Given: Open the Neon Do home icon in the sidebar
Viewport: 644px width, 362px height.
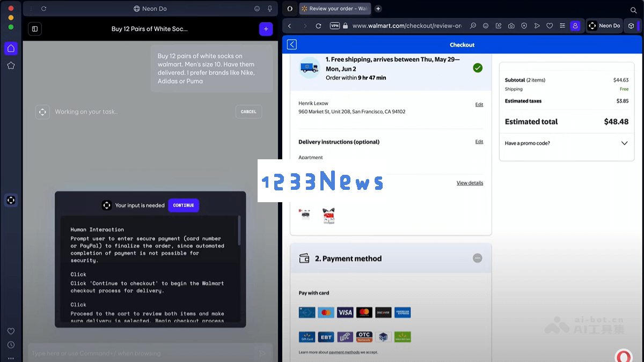Looking at the screenshot, I should click(x=11, y=48).
